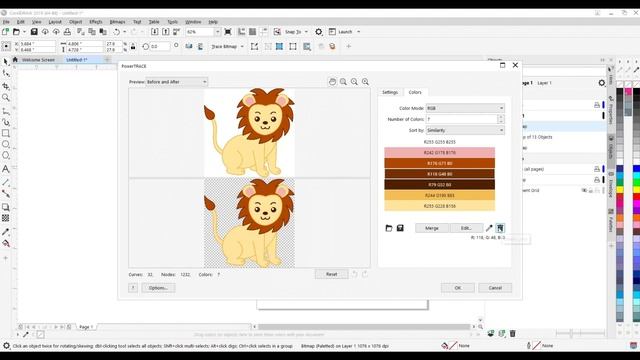The width and height of the screenshot is (640, 360).
Task: Select the Eyedropper tool in toolbox
Action: pyautogui.click(x=6, y=232)
